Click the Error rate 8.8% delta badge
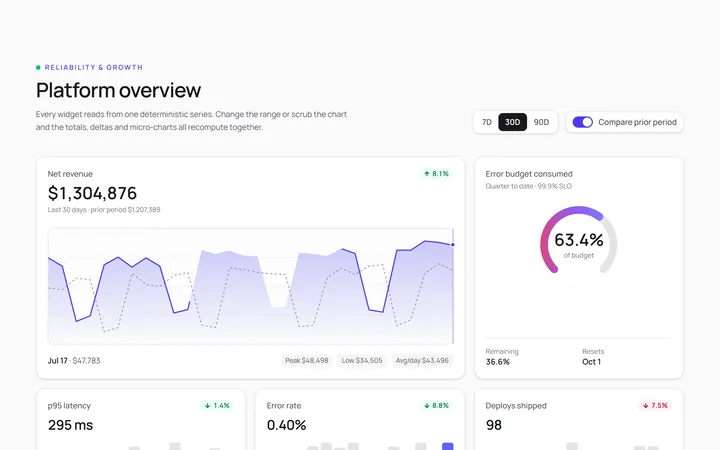The height and width of the screenshot is (450, 720). coord(436,405)
